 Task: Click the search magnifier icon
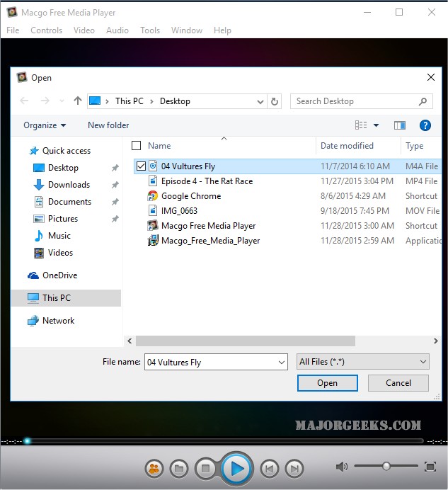pyautogui.click(x=423, y=101)
